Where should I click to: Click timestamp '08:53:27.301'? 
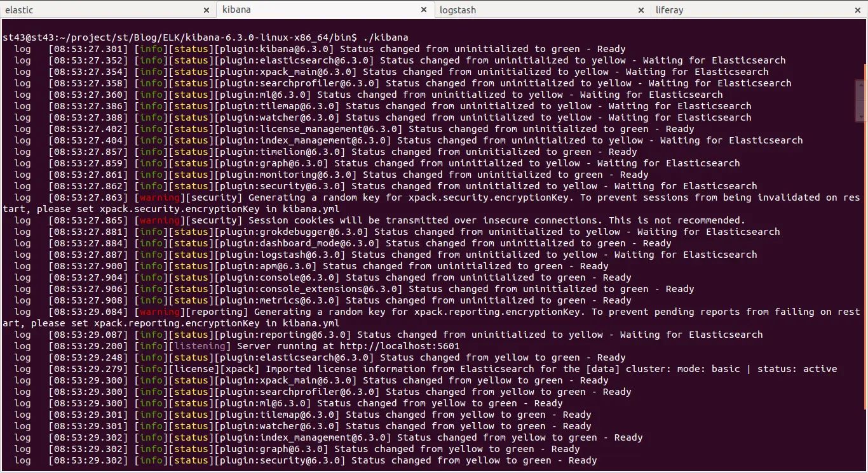click(x=88, y=49)
